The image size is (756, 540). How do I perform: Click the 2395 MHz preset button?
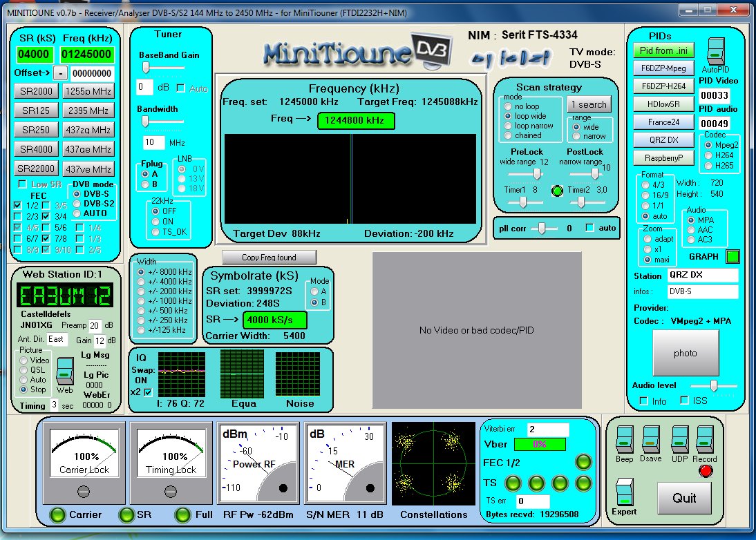click(x=88, y=110)
